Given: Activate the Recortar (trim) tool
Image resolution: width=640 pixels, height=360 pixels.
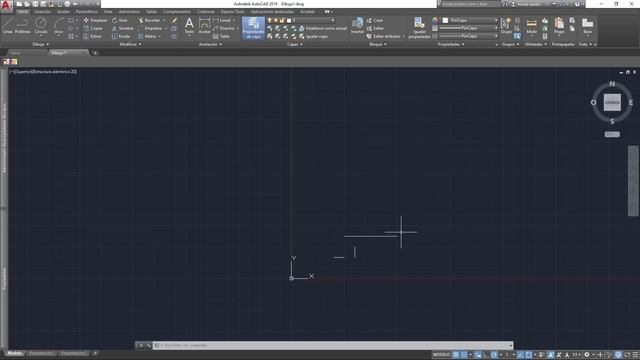Looking at the screenshot, I should [x=149, y=20].
